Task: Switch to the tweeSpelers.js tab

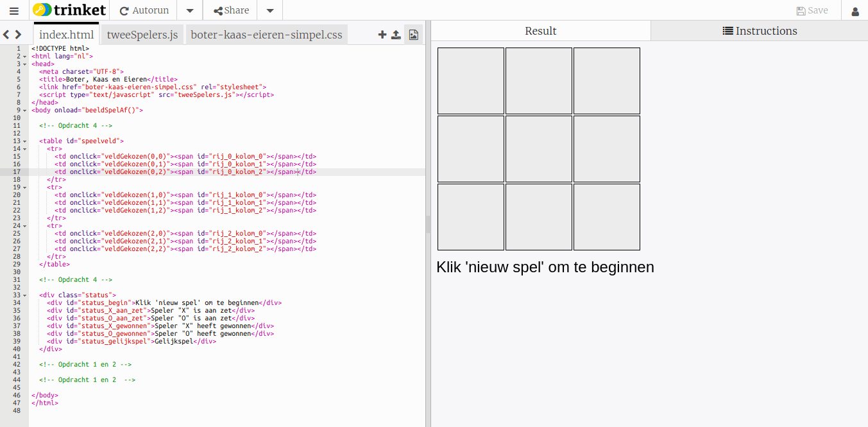Action: tap(142, 35)
